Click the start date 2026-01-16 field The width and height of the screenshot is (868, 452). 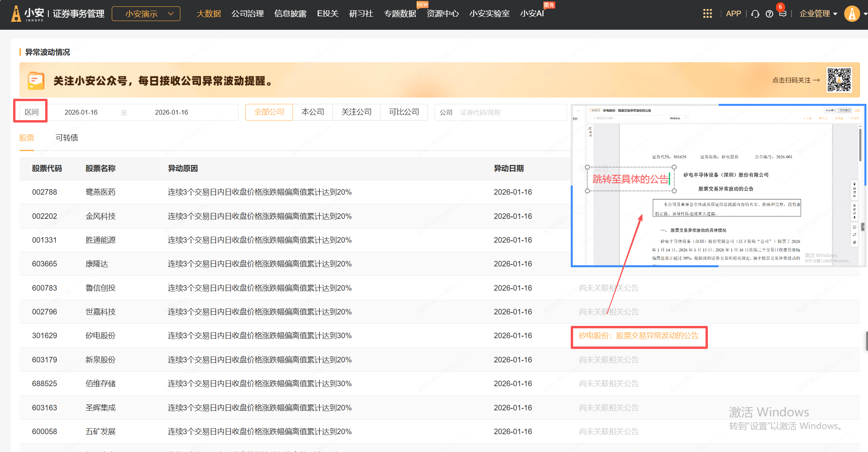(81, 113)
